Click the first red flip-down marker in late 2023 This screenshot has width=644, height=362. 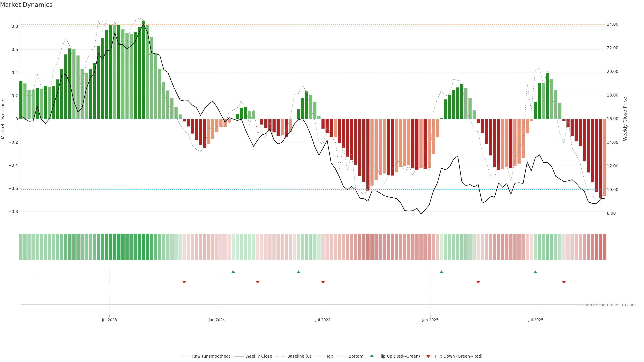point(184,282)
